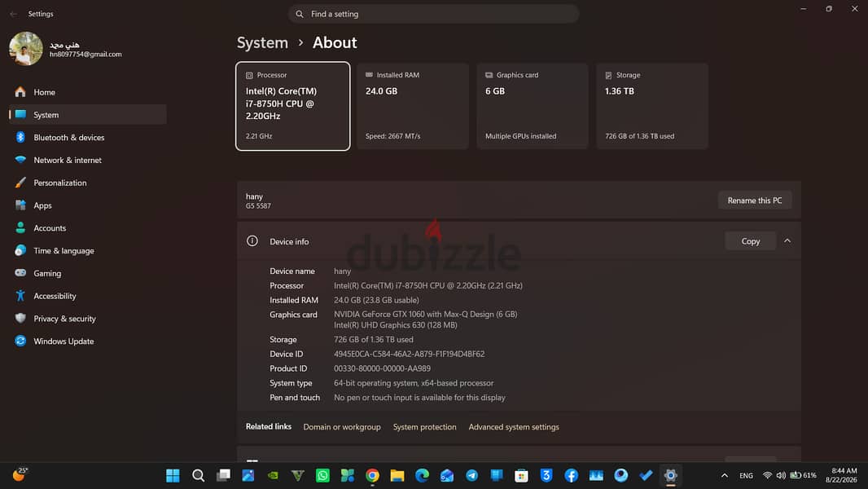This screenshot has width=868, height=489.
Task: Open Task View on the taskbar
Action: (x=223, y=475)
